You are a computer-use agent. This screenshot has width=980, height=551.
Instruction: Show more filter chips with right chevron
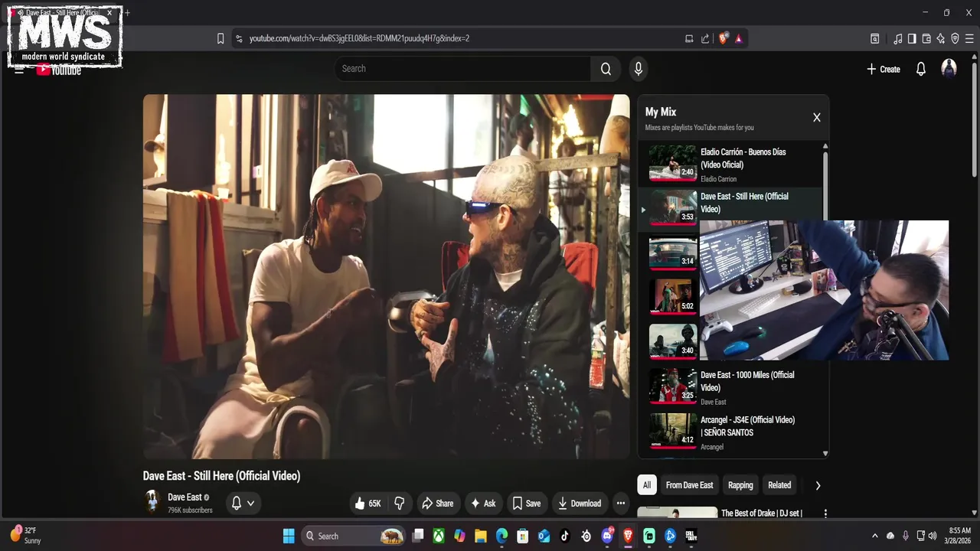pos(818,485)
